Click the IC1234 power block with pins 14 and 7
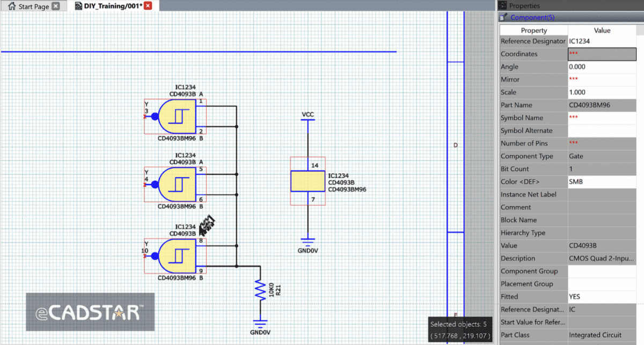 coord(308,181)
